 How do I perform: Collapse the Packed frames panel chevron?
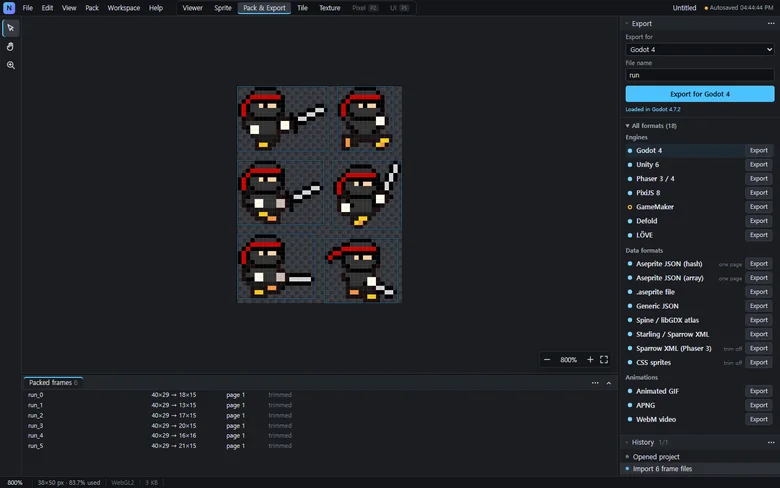pyautogui.click(x=608, y=383)
